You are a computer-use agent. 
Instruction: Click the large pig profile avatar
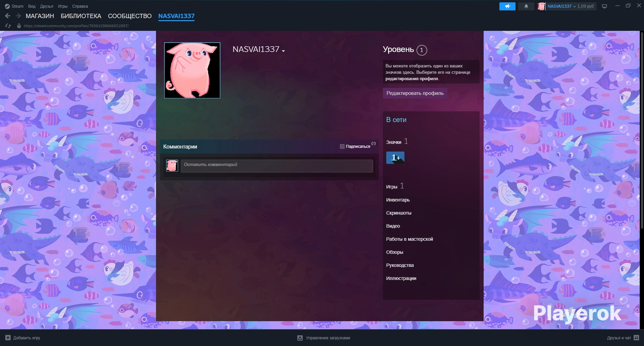(192, 70)
